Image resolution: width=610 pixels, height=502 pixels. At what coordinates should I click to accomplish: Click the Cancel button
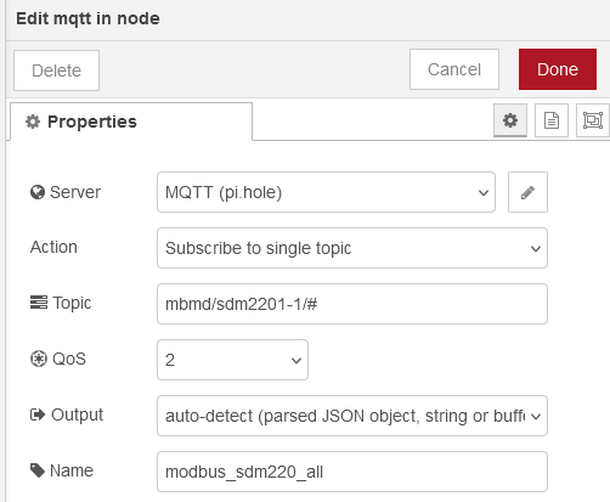[454, 70]
